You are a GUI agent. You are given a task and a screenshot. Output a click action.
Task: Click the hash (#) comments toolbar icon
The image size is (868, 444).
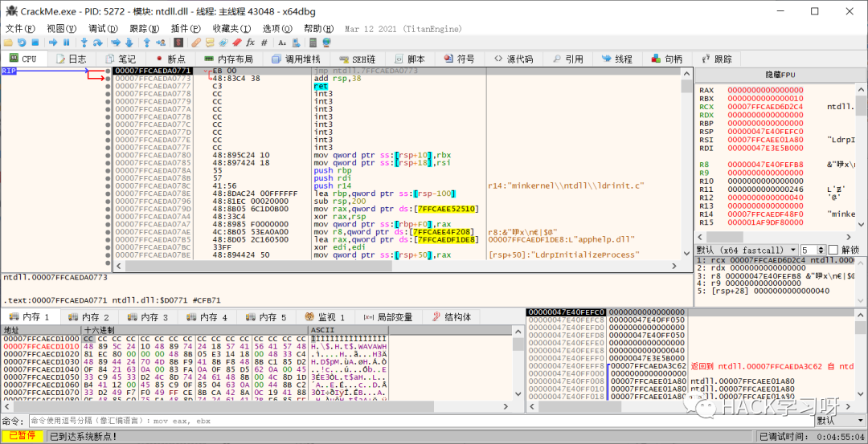pos(264,43)
